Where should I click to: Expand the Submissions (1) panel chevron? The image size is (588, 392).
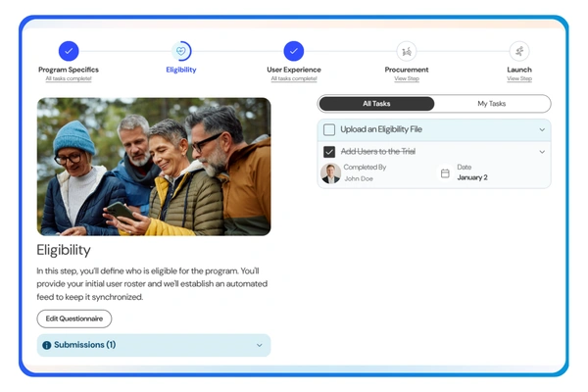[259, 345]
